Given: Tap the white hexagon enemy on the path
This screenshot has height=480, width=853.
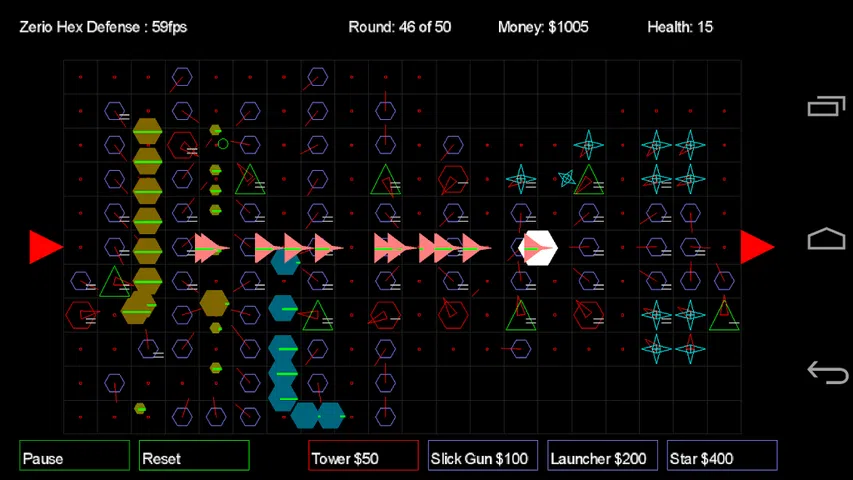Looking at the screenshot, I should tap(539, 248).
